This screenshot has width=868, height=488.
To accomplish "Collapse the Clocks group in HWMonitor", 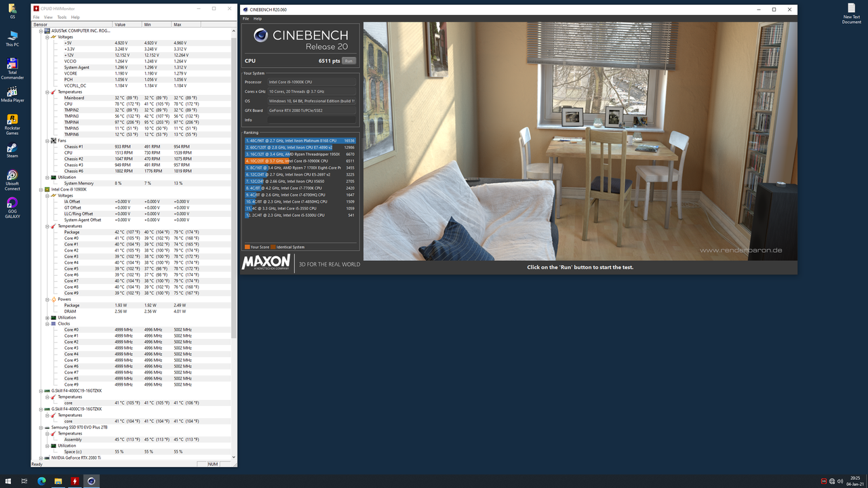I will [47, 323].
